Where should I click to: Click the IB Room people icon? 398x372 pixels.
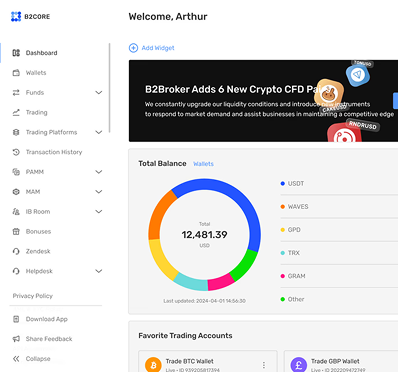[16, 212]
